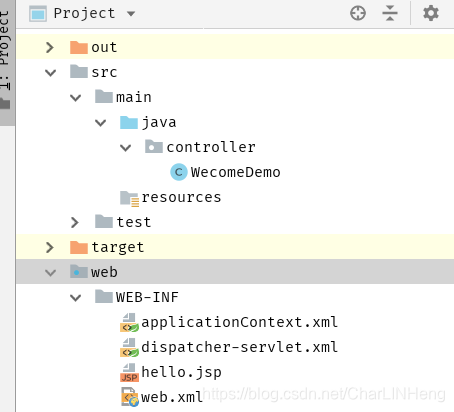Click the Project view window icon

[38, 14]
